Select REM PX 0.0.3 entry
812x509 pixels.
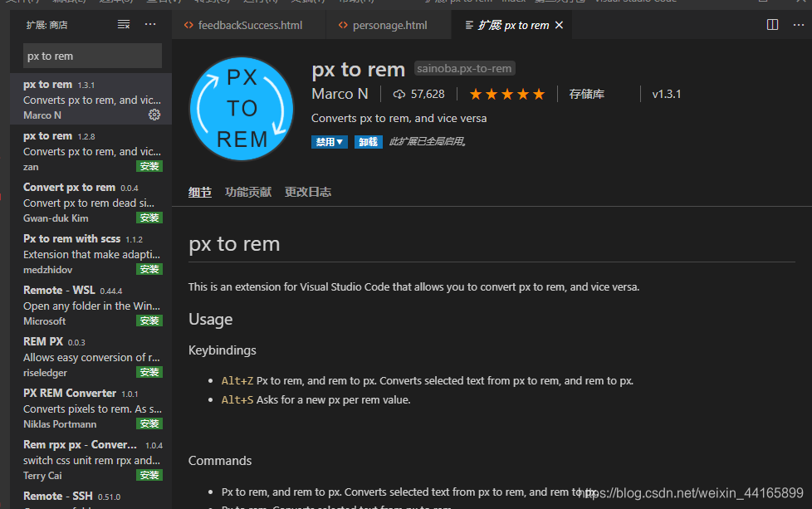[91, 356]
